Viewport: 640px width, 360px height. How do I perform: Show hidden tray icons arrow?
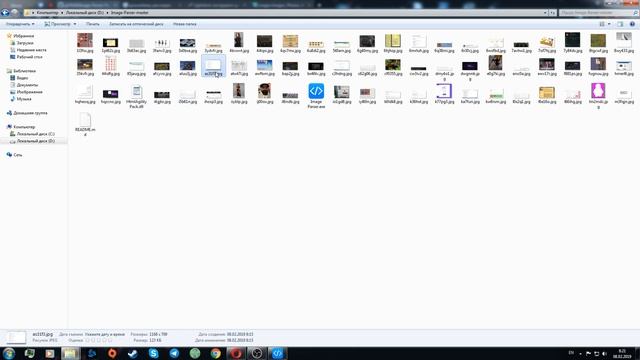click(x=580, y=354)
